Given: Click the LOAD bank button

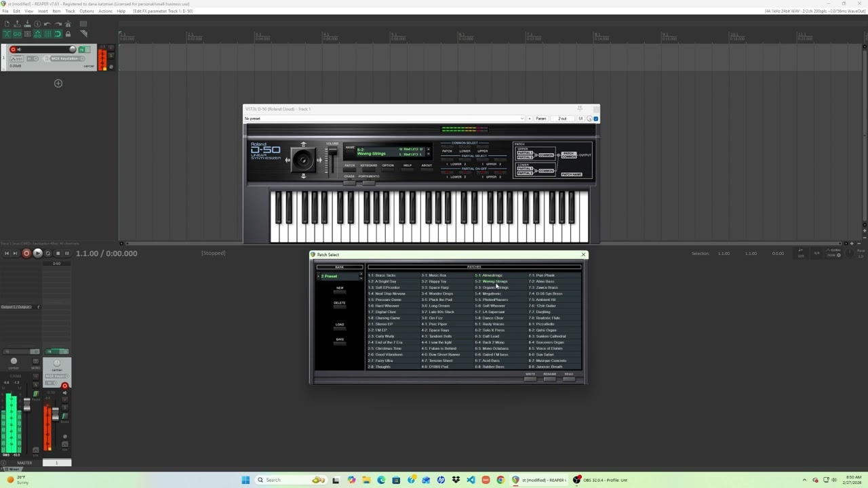Looking at the screenshot, I should [x=340, y=327].
